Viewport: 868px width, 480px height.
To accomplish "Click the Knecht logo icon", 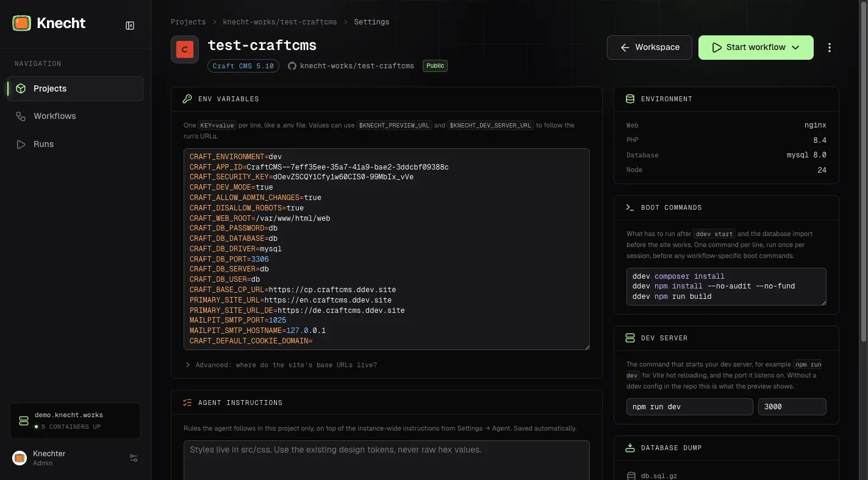I will coord(21,23).
